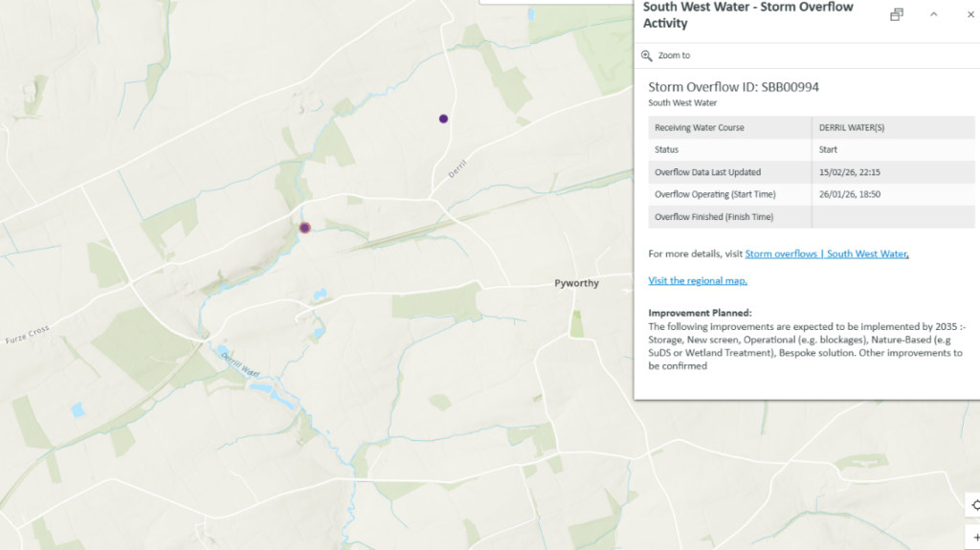Visit the regional map link
Screen dimensions: 980x550
coord(698,280)
